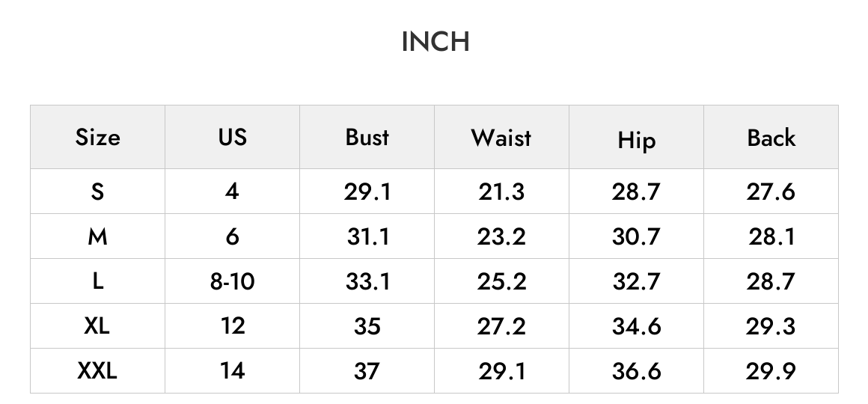Click the waist value 23.2 cell
The image size is (868, 404).
coord(501,236)
